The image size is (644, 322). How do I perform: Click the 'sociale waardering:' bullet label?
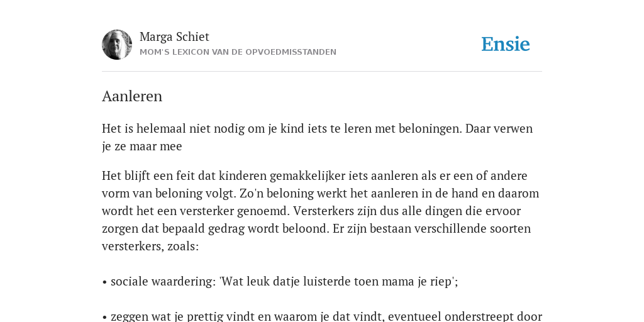pyautogui.click(x=164, y=282)
